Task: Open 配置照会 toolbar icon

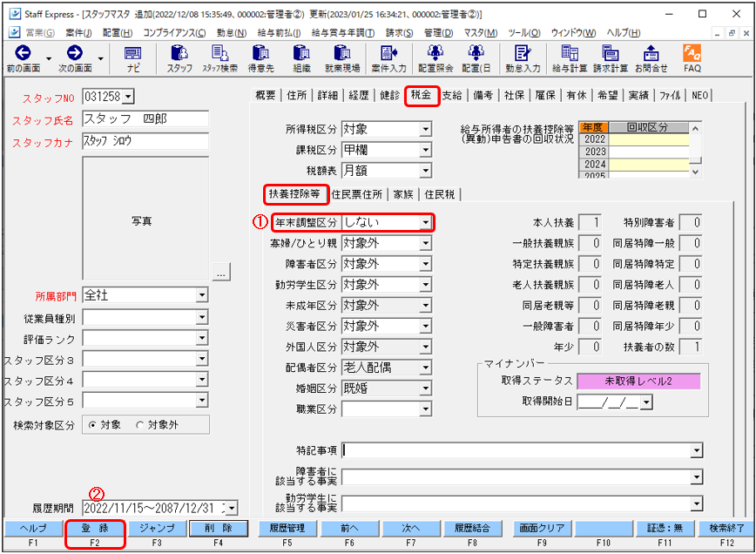Action: click(x=435, y=52)
